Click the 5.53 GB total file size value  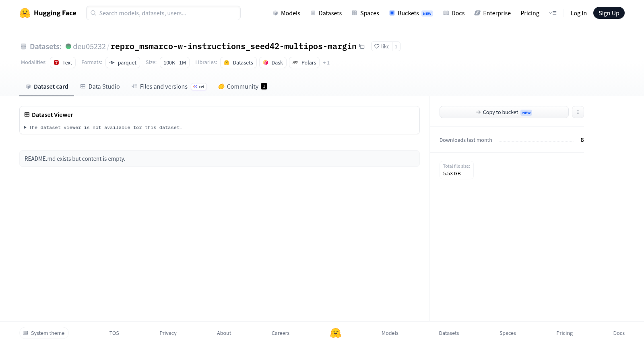tap(452, 174)
